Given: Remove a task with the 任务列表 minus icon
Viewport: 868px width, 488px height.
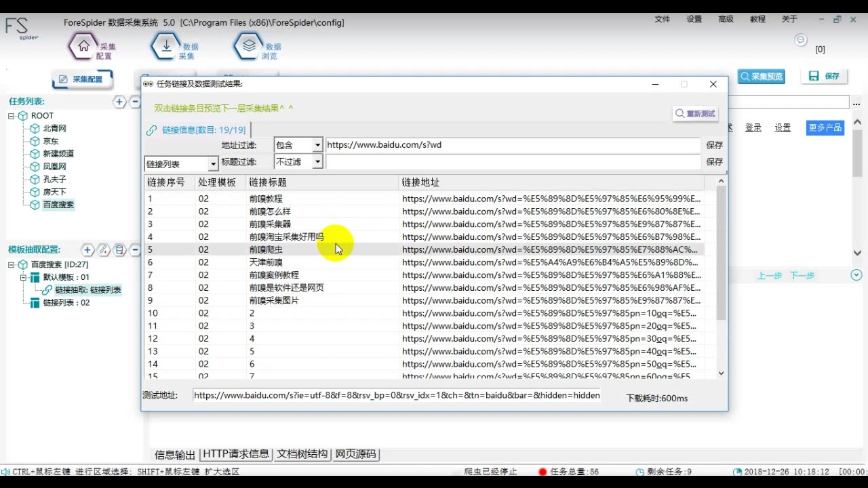Looking at the screenshot, I should click(135, 102).
